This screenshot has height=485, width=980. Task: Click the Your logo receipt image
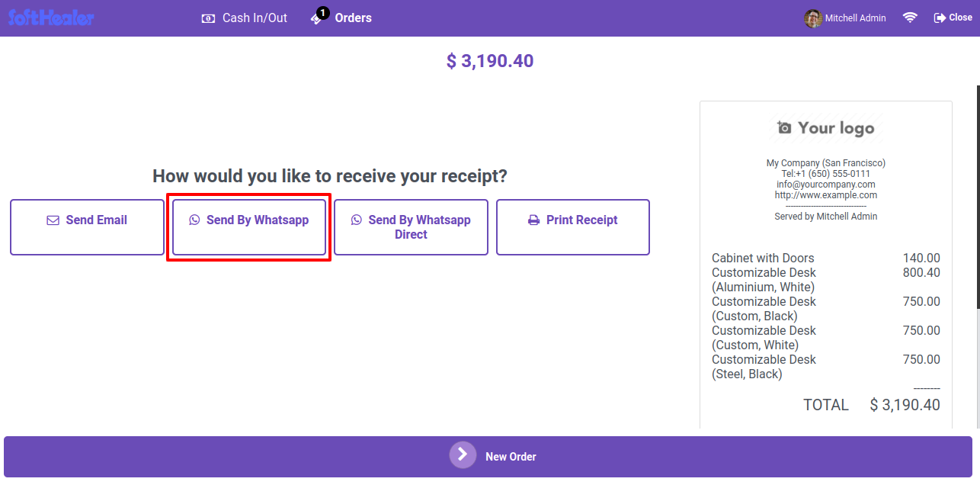point(826,128)
